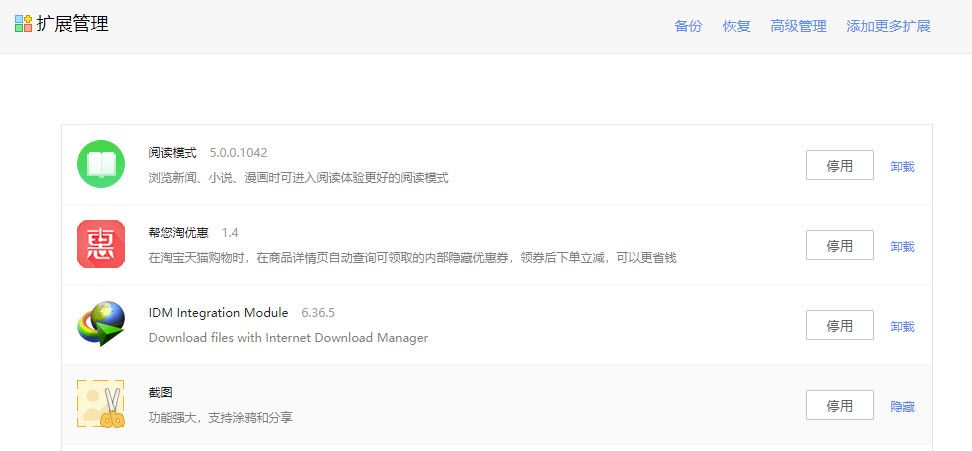
Task: Uninstall the IDM Integration Module extension
Action: pyautogui.click(x=902, y=327)
